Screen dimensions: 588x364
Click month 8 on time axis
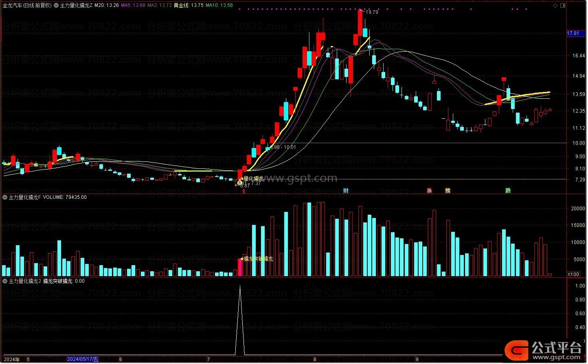[315, 360]
